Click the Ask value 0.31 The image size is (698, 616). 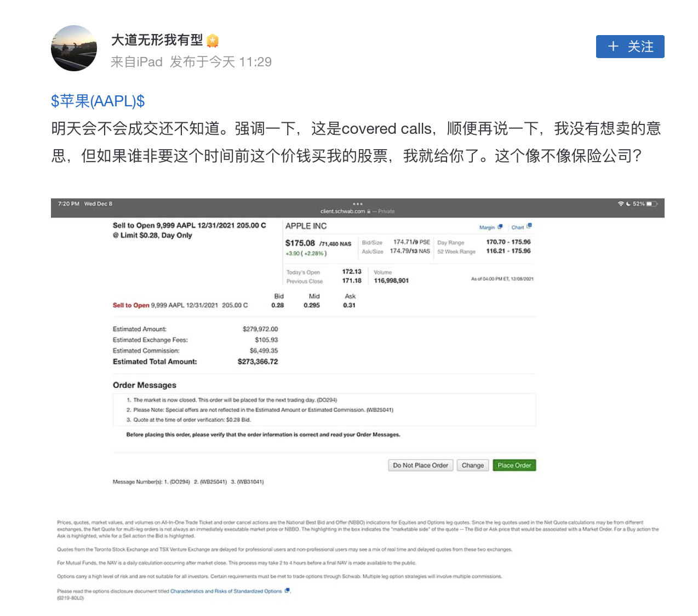tap(350, 305)
